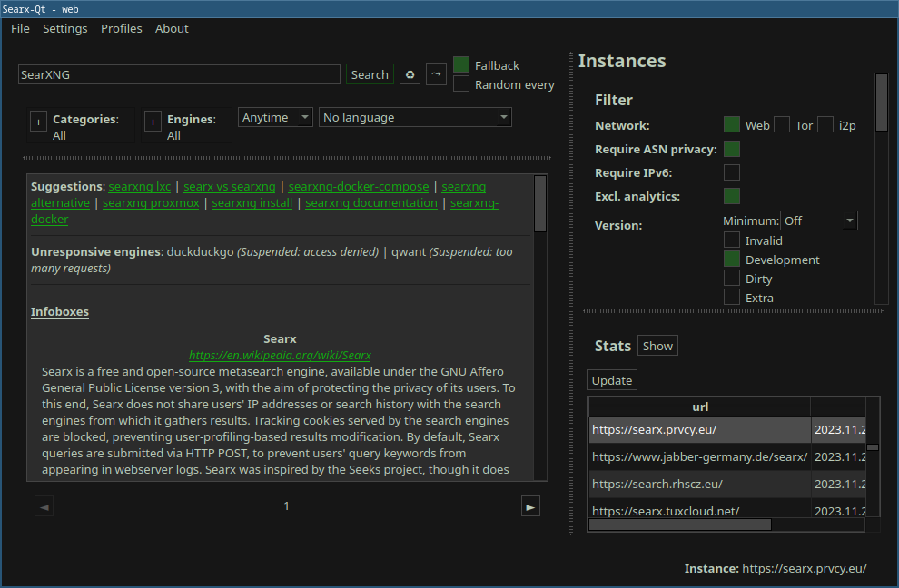Image resolution: width=899 pixels, height=588 pixels.
Task: Uncheck the Development version filter
Action: click(731, 260)
